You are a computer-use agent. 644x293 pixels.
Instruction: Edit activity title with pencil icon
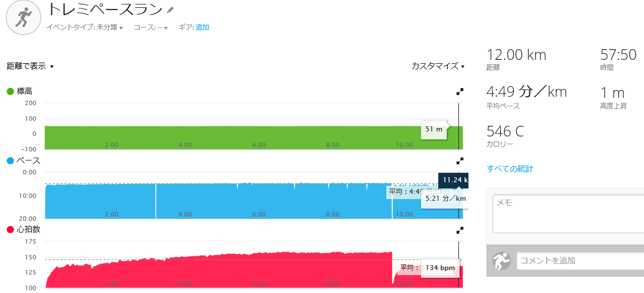171,9
